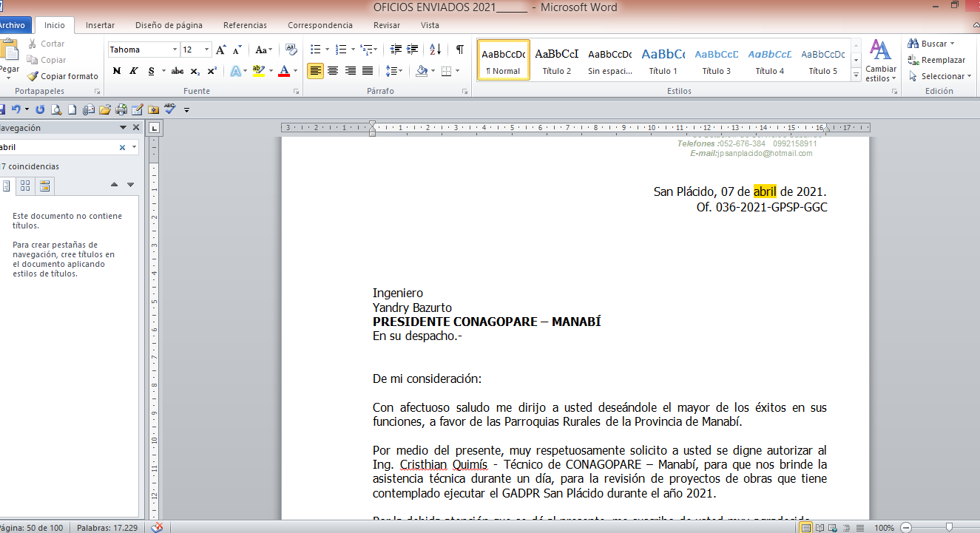Click the superscript icon
The image size is (980, 533).
(212, 71)
